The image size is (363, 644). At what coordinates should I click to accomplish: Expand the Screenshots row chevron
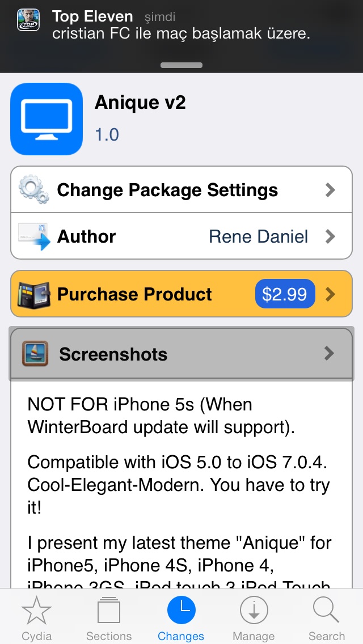pos(329,353)
